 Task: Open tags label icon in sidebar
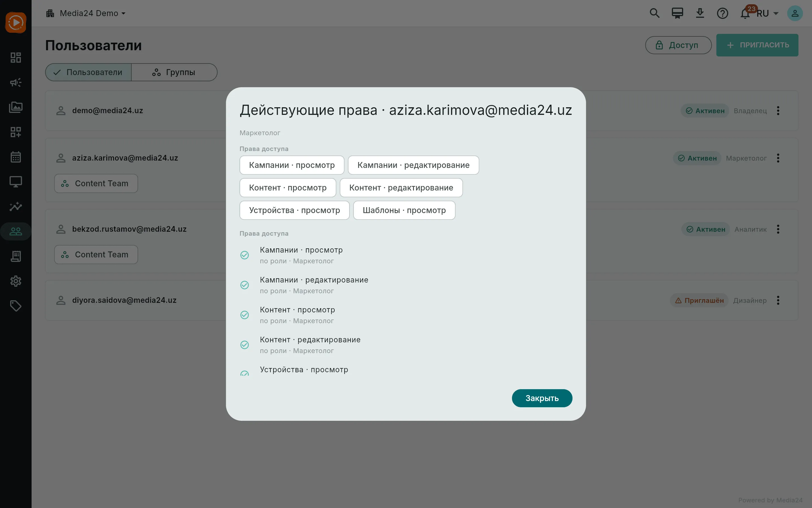click(16, 306)
